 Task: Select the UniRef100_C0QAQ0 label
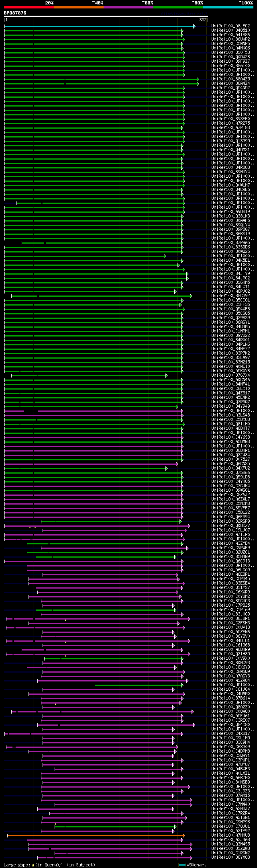click(230, 712)
